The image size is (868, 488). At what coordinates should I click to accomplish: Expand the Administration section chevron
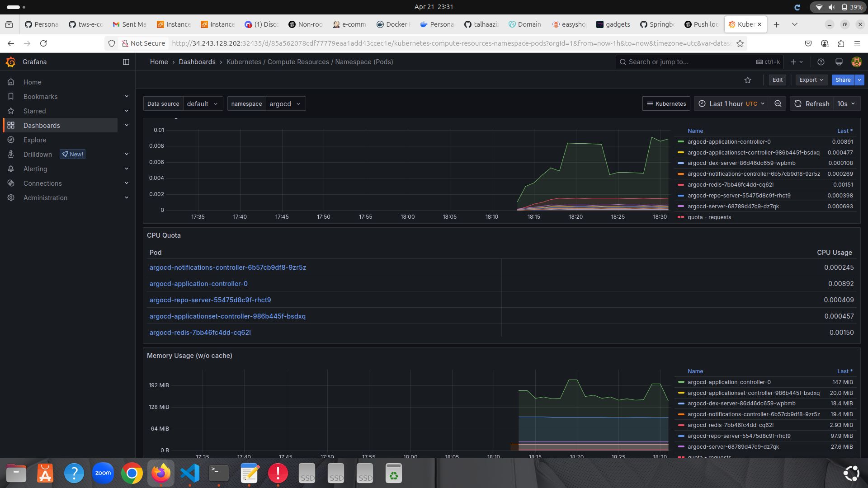(127, 198)
